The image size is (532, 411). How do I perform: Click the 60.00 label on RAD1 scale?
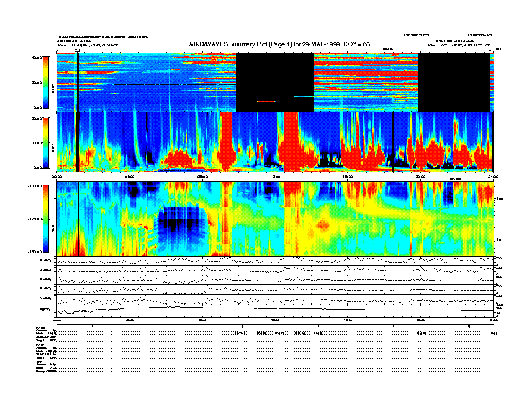coord(37,118)
